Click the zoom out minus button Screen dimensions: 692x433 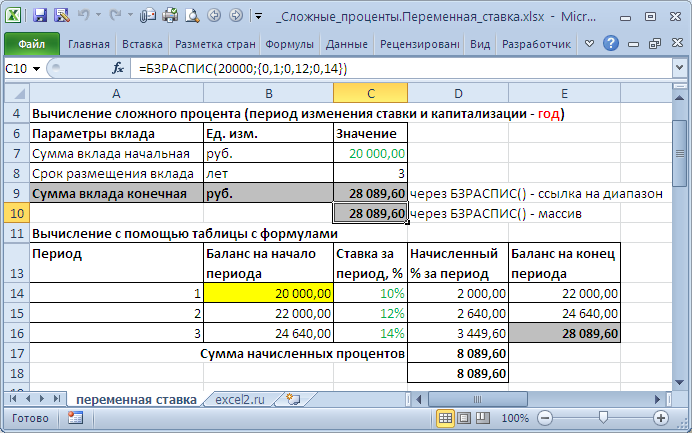[545, 418]
